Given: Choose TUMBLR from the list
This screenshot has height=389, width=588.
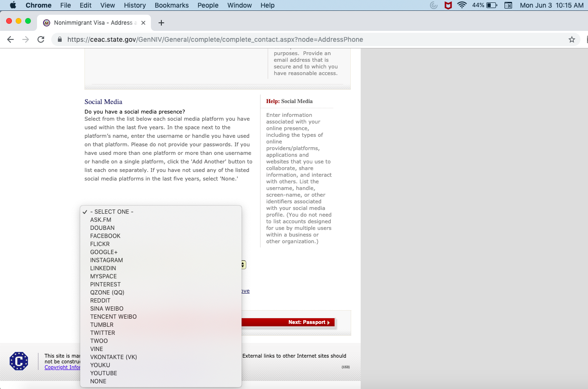Looking at the screenshot, I should click(x=161, y=325).
